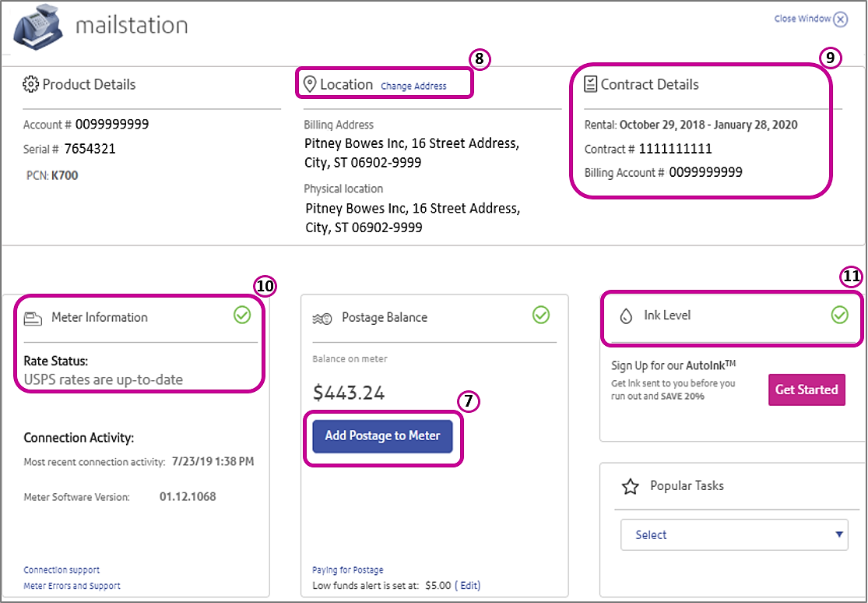Click the PCN value K700
Viewport: 868px width, 603px height.
click(65, 176)
